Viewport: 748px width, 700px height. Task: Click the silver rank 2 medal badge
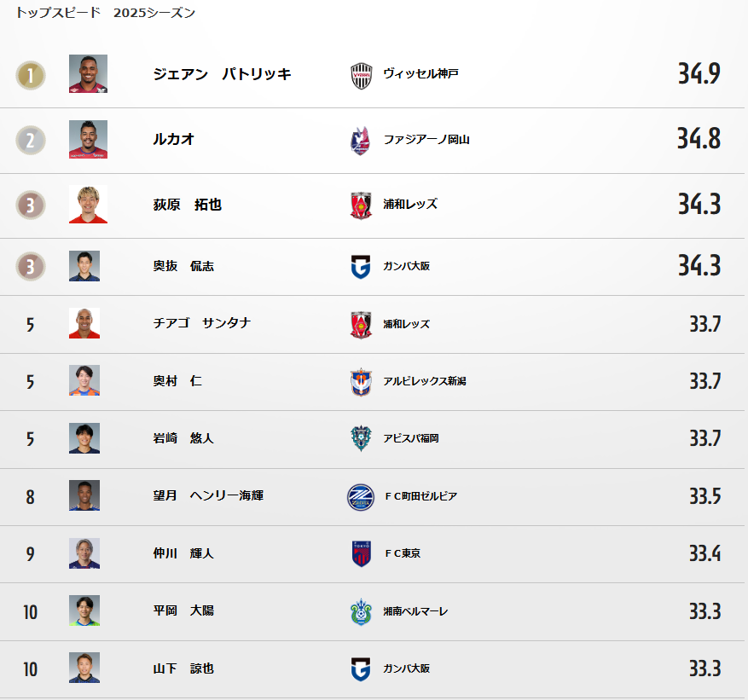[x=31, y=140]
